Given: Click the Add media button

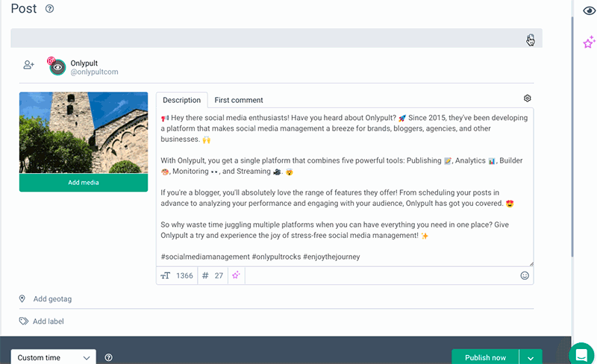Looking at the screenshot, I should pos(84,183).
